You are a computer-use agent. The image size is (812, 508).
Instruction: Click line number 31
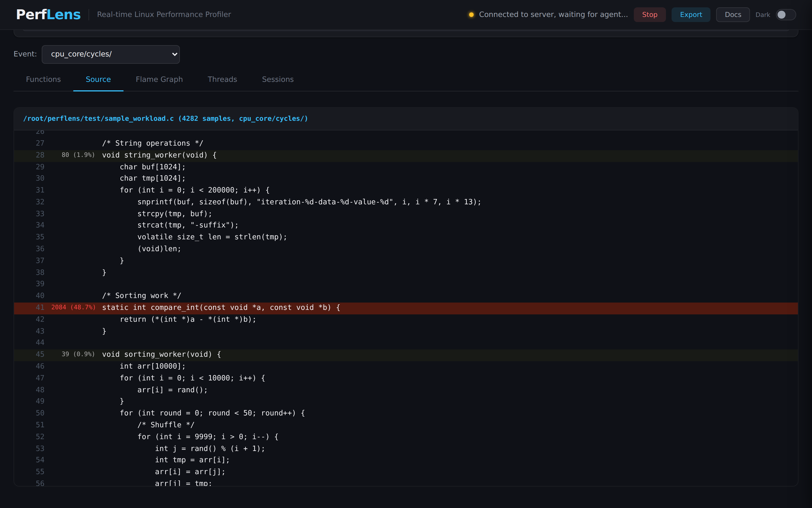click(x=40, y=190)
